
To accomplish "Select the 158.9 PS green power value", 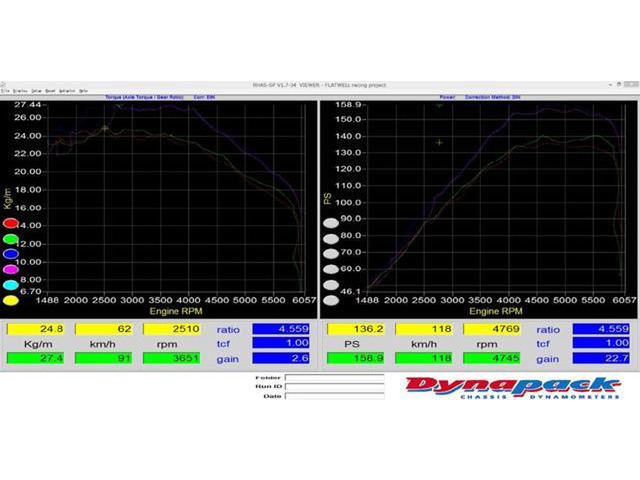I will point(357,358).
